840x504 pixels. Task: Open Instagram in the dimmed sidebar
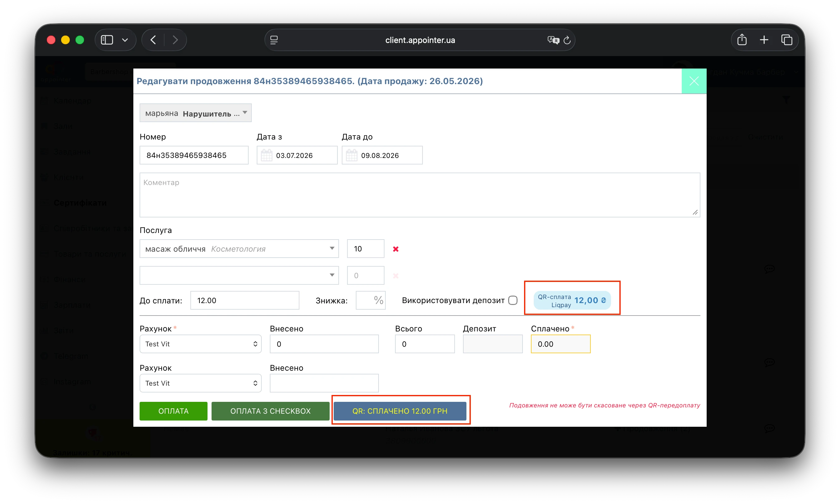point(72,381)
